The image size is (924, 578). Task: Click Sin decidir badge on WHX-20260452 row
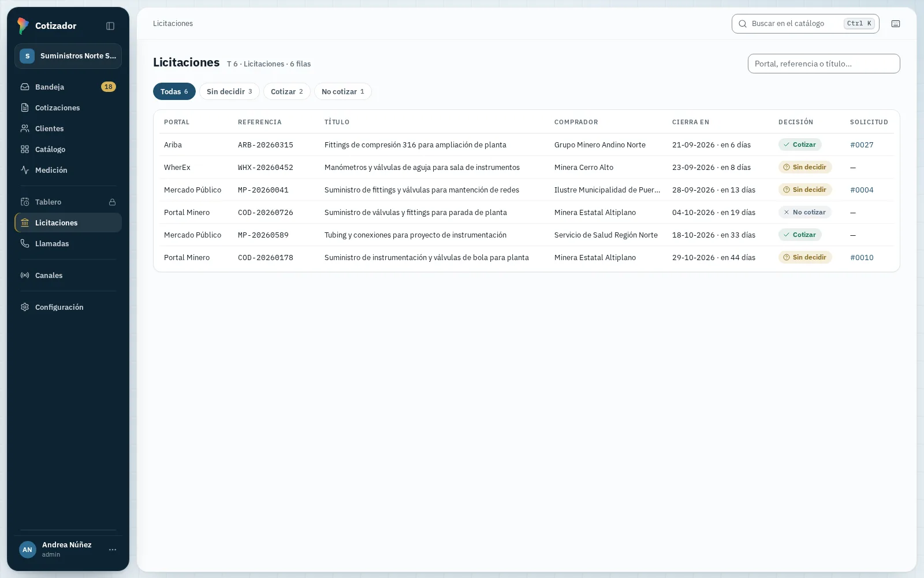point(805,167)
